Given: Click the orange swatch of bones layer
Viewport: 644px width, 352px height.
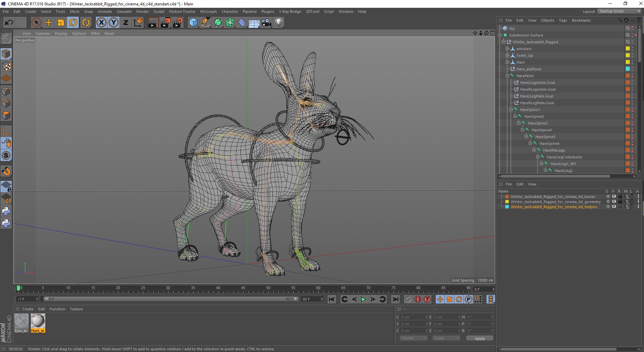Looking at the screenshot, I should click(x=507, y=197).
